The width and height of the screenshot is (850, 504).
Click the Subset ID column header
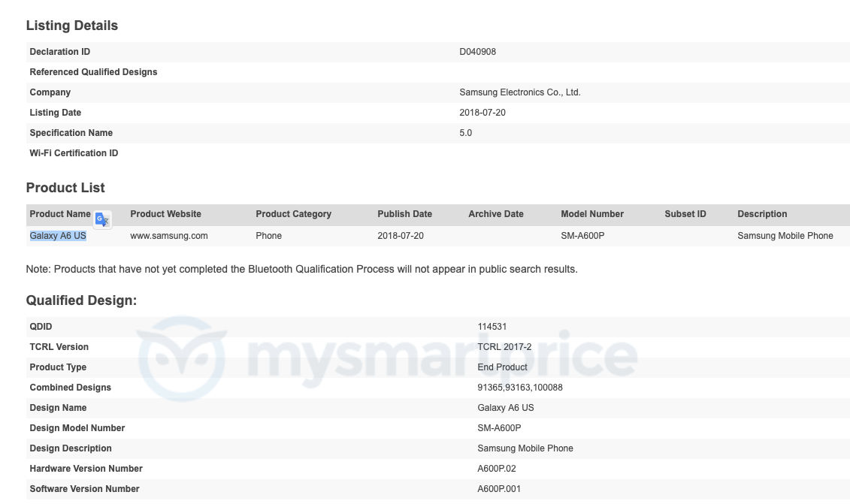[x=685, y=214]
